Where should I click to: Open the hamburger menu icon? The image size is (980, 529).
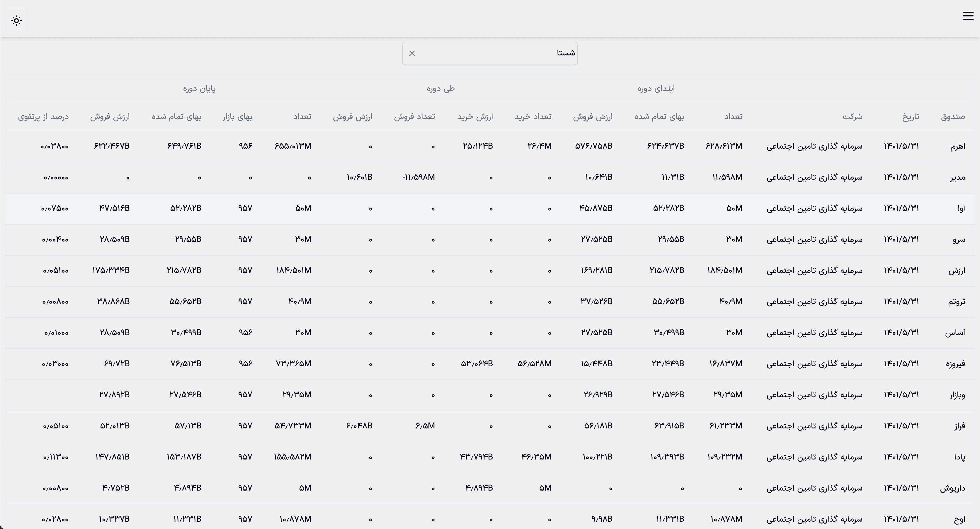[x=968, y=16]
